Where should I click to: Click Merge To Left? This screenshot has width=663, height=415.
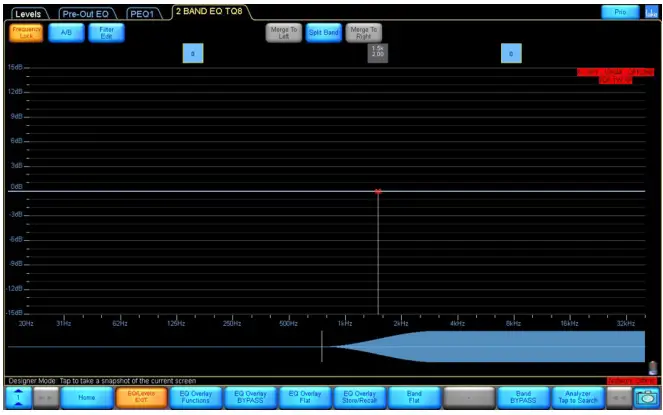284,33
